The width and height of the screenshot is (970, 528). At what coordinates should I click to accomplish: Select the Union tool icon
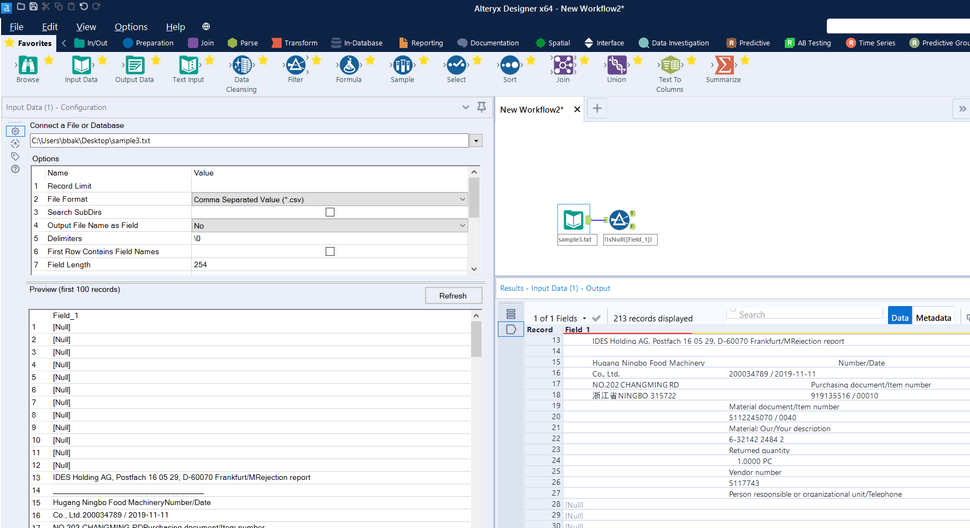coord(616,65)
